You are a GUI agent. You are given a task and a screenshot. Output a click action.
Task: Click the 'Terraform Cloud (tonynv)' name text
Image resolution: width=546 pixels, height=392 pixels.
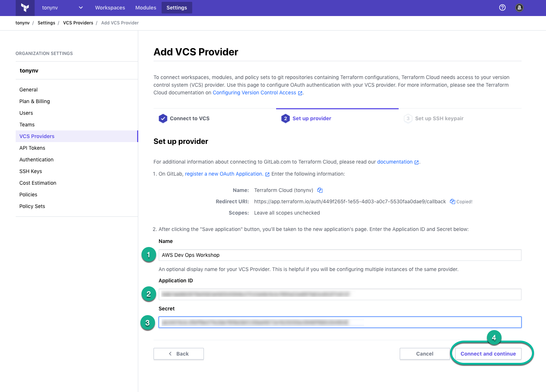[284, 190]
